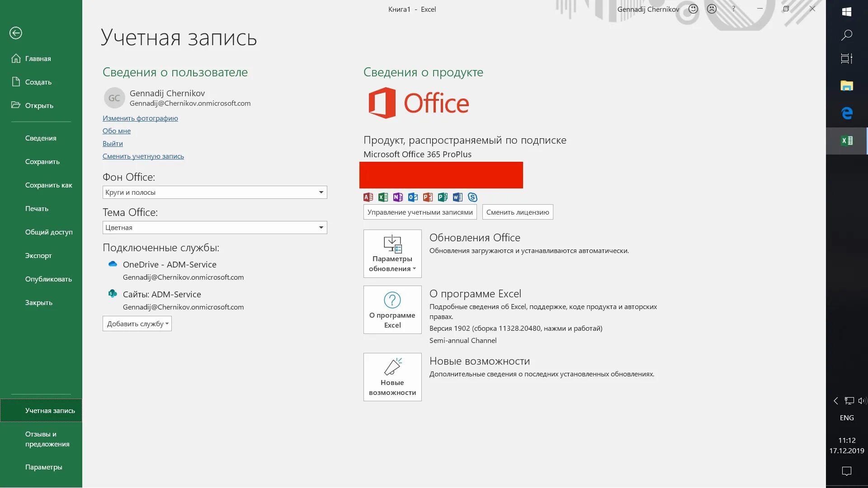Open Edge browser from taskbar
This screenshot has width=868, height=488.
click(847, 113)
